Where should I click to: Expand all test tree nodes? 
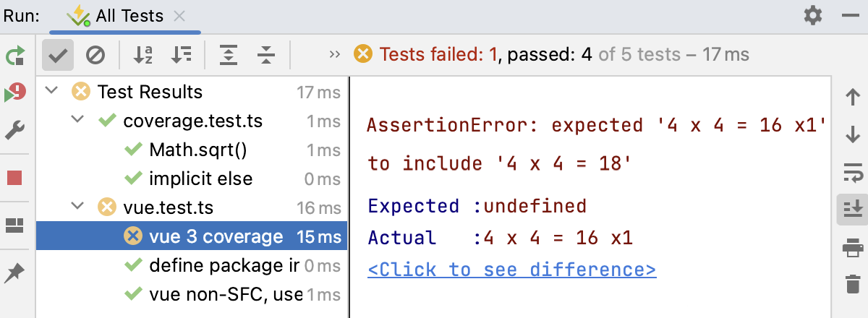(229, 55)
